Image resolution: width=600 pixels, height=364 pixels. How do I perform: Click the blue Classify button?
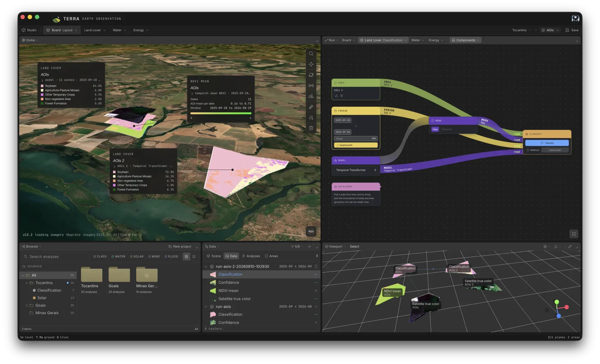[547, 143]
